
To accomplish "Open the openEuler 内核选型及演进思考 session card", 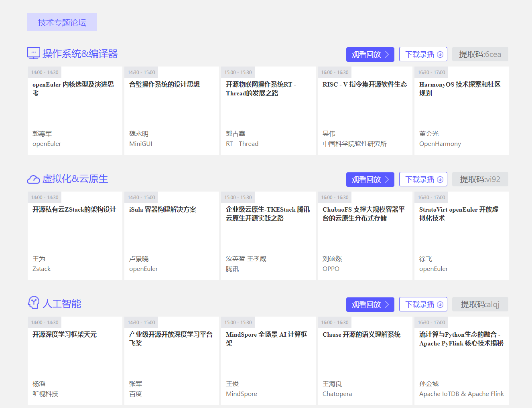I will point(75,111).
